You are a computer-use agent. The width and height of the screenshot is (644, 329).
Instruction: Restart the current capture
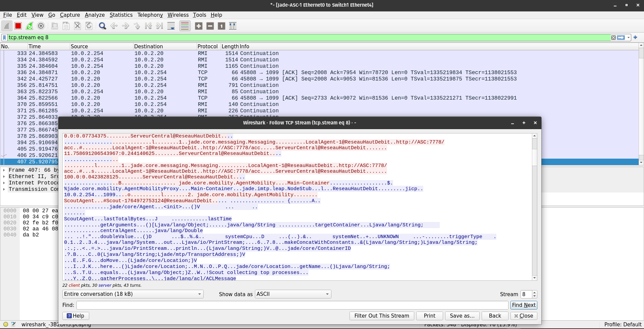(30, 26)
